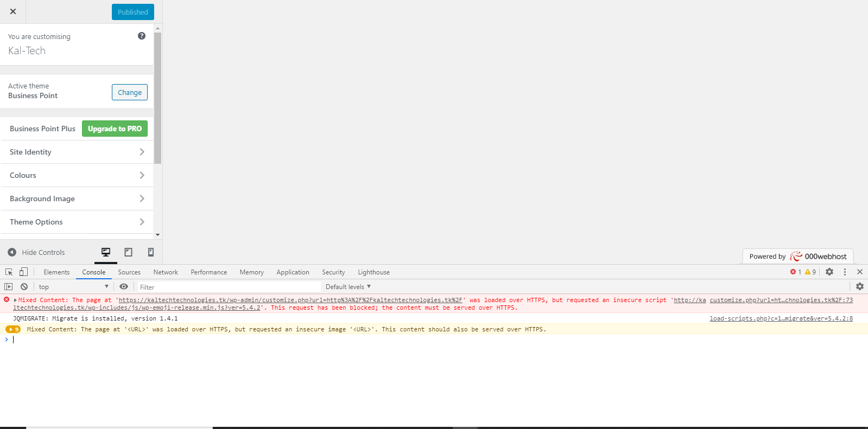The image size is (868, 429).
Task: Open the load-scripts.php source link
Action: coord(781,318)
